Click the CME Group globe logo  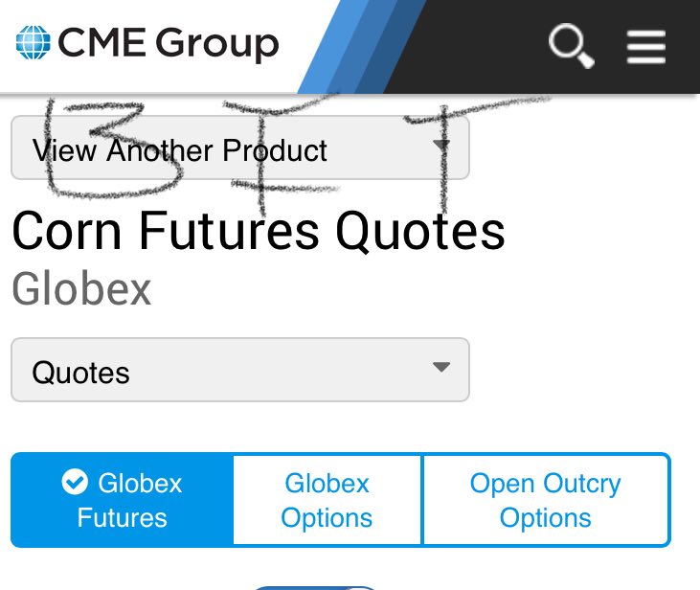(33, 42)
